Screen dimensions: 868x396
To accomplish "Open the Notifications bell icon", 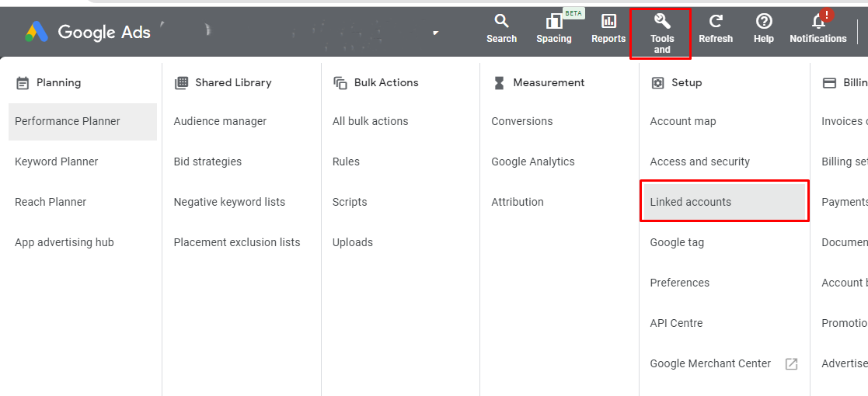I will pyautogui.click(x=817, y=22).
